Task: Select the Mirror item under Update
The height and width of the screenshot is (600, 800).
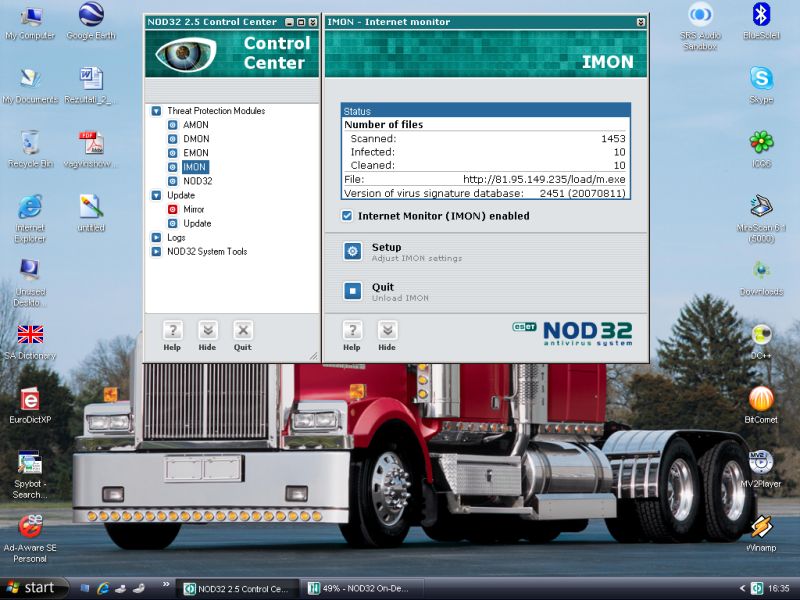Action: pos(193,209)
